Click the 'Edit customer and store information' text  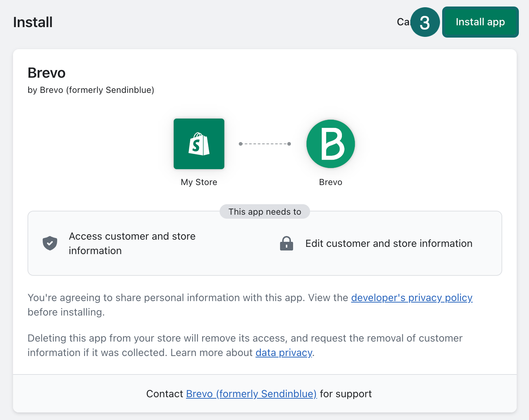point(389,243)
